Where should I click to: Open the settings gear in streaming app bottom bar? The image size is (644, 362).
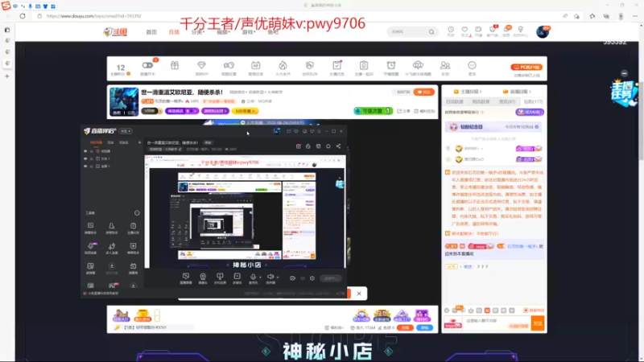tap(312, 278)
